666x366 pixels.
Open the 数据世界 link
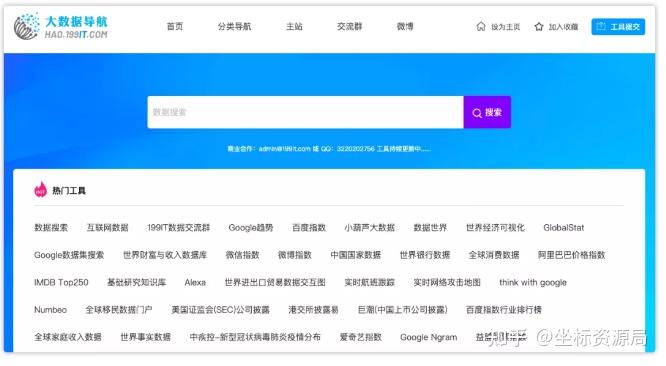[430, 228]
